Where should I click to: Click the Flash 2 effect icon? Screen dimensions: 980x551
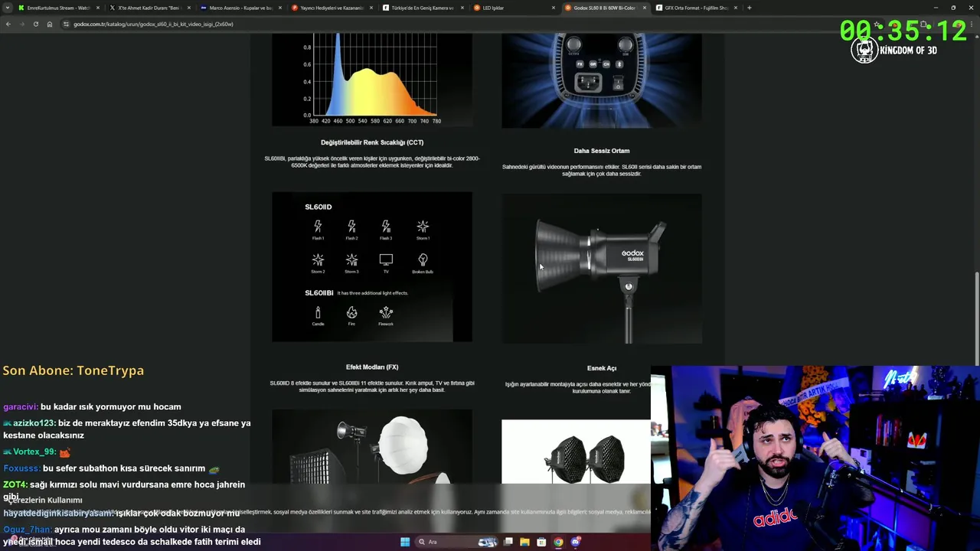click(351, 229)
